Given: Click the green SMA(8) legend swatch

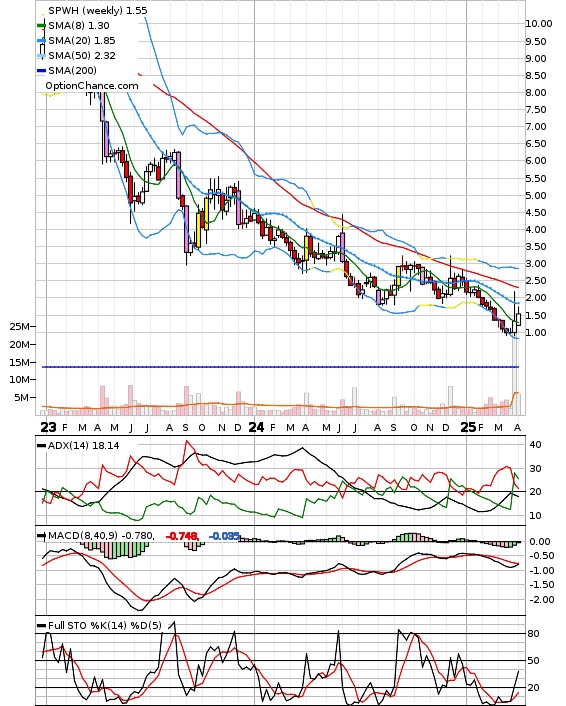Looking at the screenshot, I should [x=41, y=26].
